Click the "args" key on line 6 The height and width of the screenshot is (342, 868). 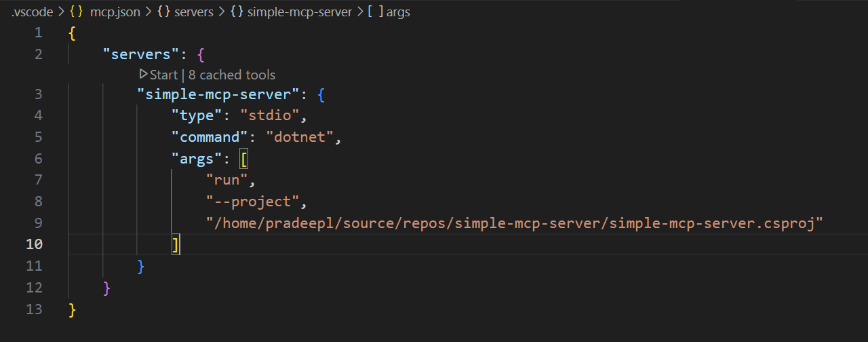(x=197, y=158)
